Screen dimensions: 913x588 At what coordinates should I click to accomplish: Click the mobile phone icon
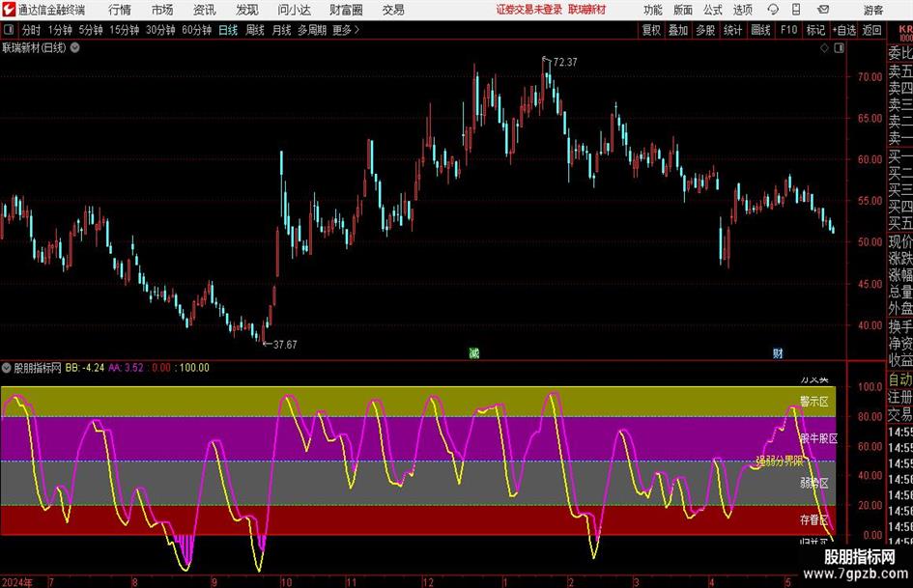click(x=796, y=10)
